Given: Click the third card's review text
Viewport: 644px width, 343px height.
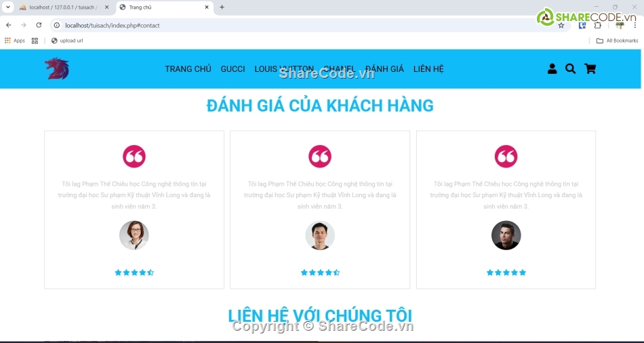Looking at the screenshot, I should [x=506, y=195].
